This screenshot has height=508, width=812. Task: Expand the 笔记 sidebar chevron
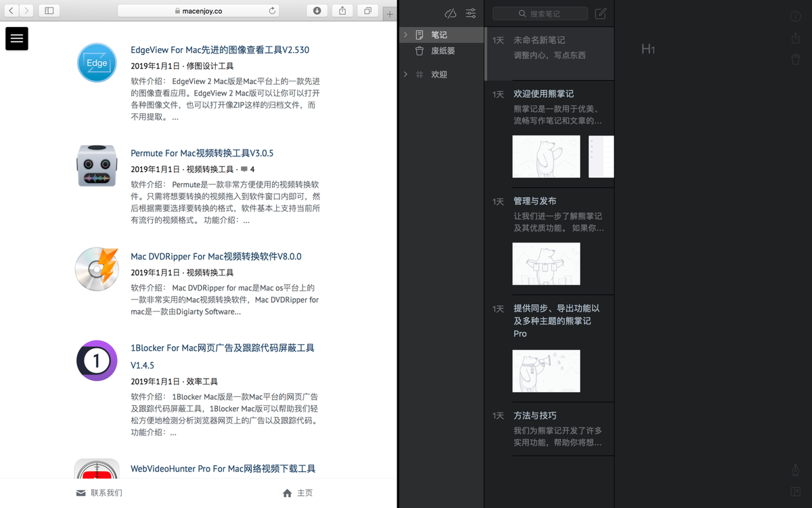(x=405, y=35)
